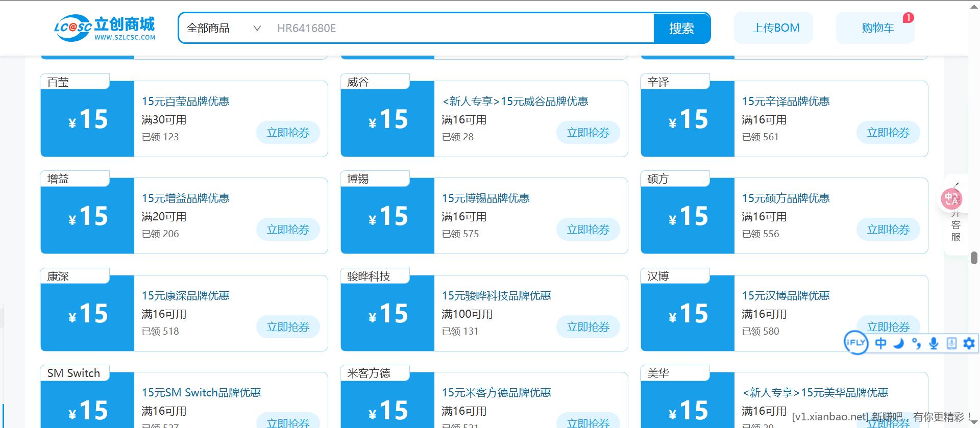The image size is (980, 428).
Task: Open the 15元米客方德品牌优惠 coupon title
Action: tap(497, 392)
